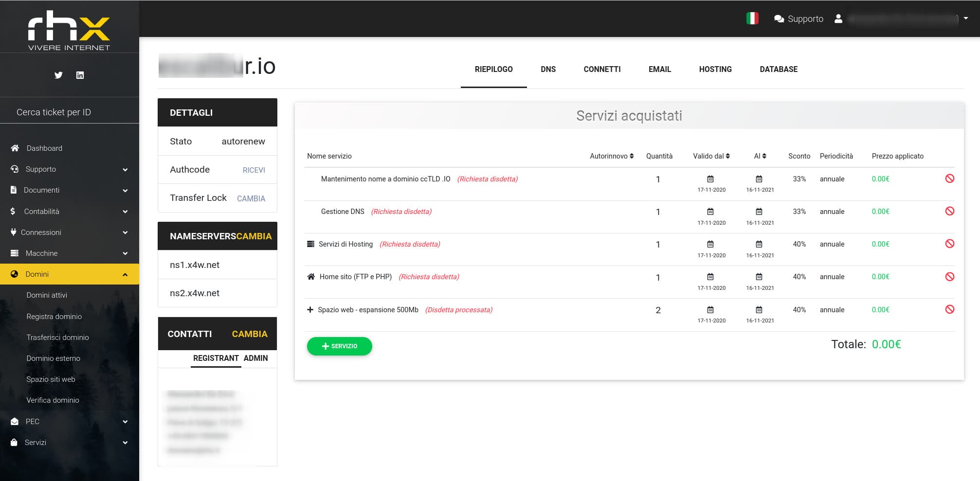Switch language using the Italian flag
The image size is (980, 481).
pyautogui.click(x=752, y=18)
